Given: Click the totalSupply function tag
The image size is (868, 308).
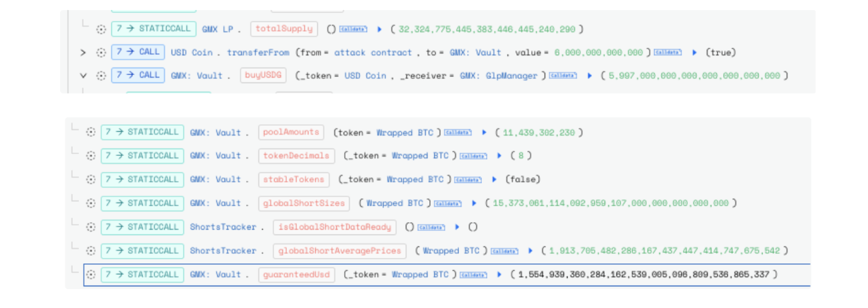Looking at the screenshot, I should [283, 29].
